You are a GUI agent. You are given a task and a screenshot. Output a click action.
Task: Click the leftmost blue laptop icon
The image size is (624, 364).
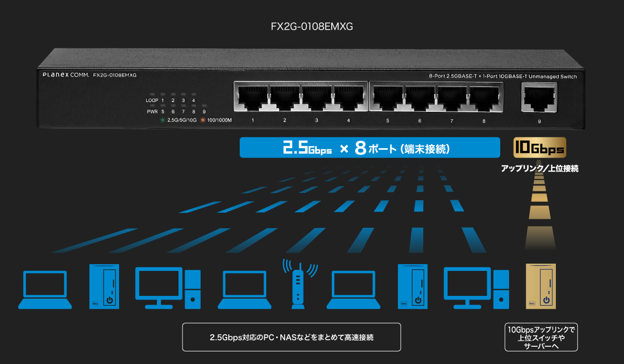click(x=45, y=290)
